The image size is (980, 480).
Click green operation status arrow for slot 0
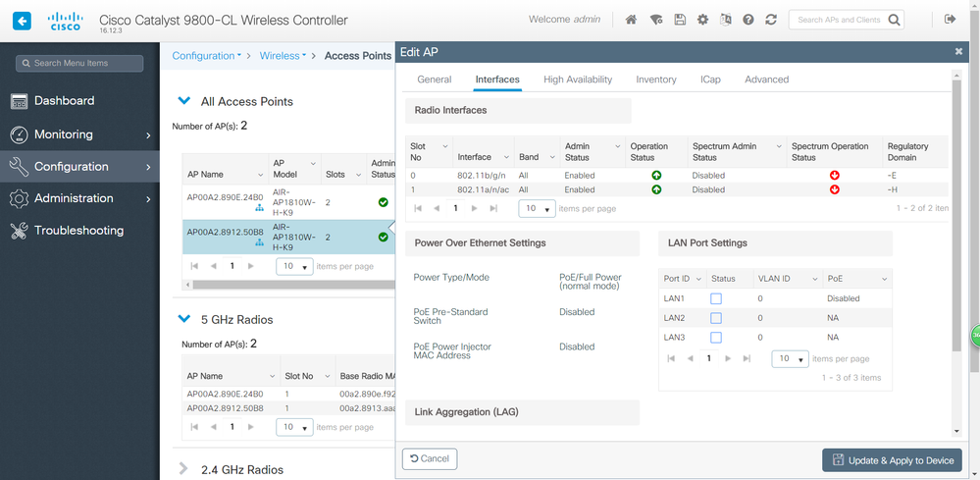[x=656, y=176]
